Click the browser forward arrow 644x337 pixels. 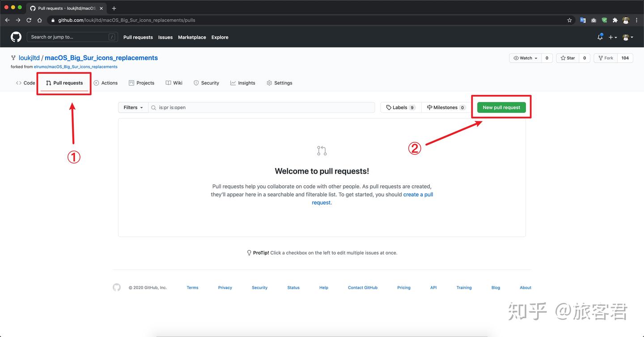[x=18, y=20]
